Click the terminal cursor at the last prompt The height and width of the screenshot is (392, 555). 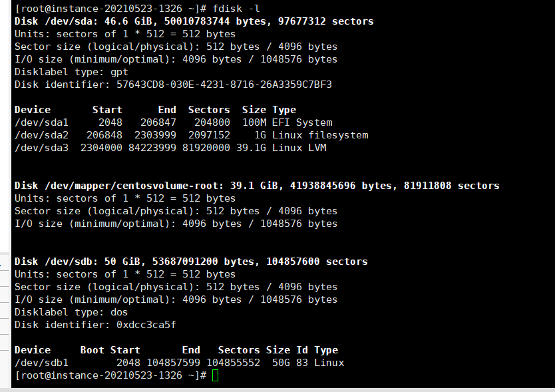coord(214,376)
